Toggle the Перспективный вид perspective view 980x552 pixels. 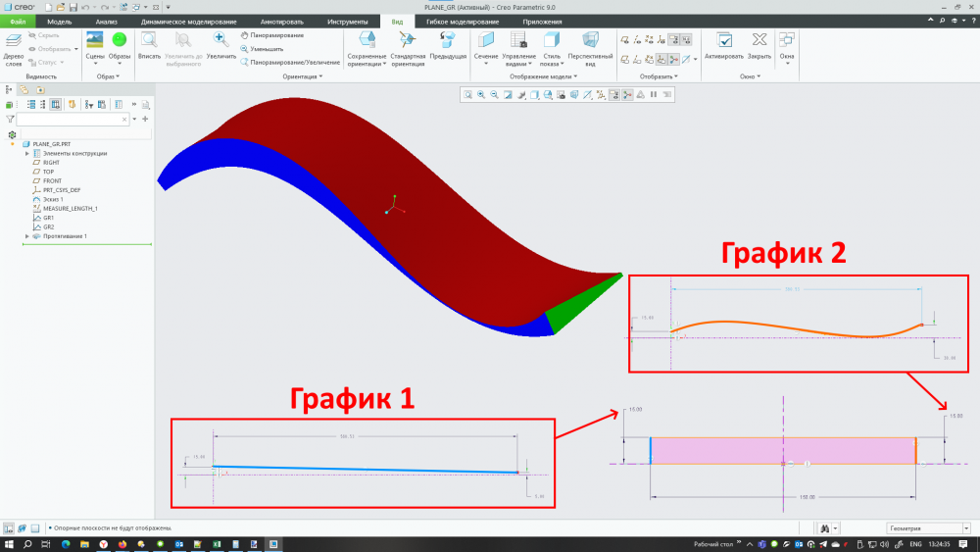pyautogui.click(x=590, y=49)
